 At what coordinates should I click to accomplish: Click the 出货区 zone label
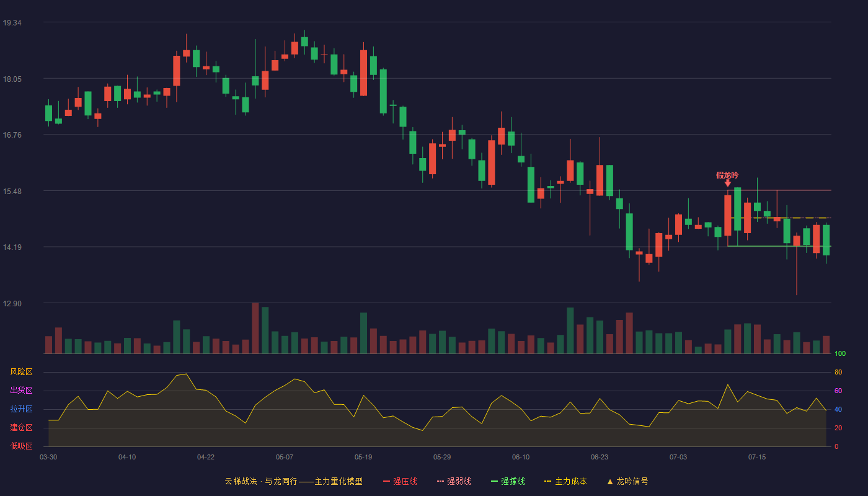[x=21, y=391]
